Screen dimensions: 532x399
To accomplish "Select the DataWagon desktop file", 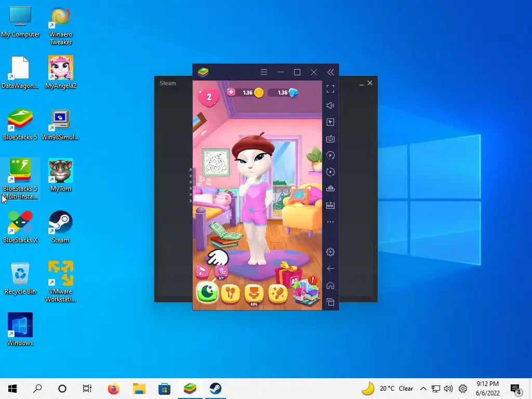I will point(20,73).
